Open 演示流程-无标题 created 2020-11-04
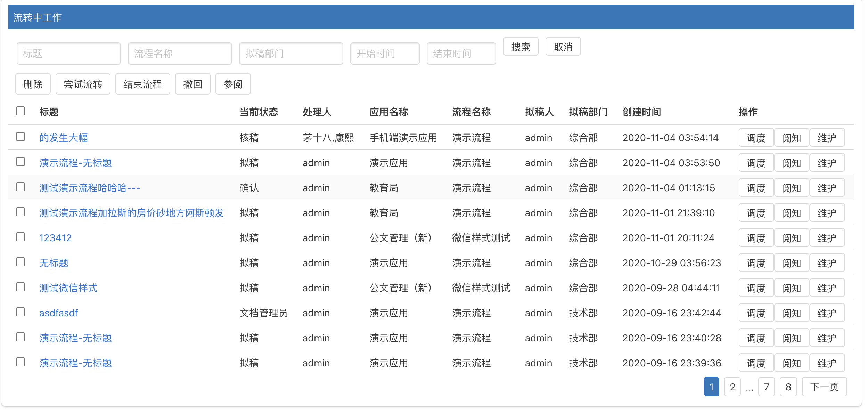Screen dimensions: 868x413 (x=75, y=163)
